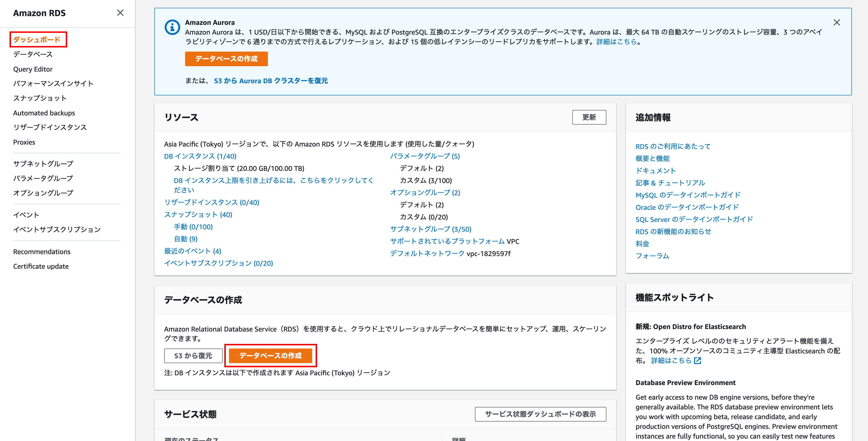Screen dimensions: 868x441
Task: Click the Aurora info circle icon
Action: (172, 27)
